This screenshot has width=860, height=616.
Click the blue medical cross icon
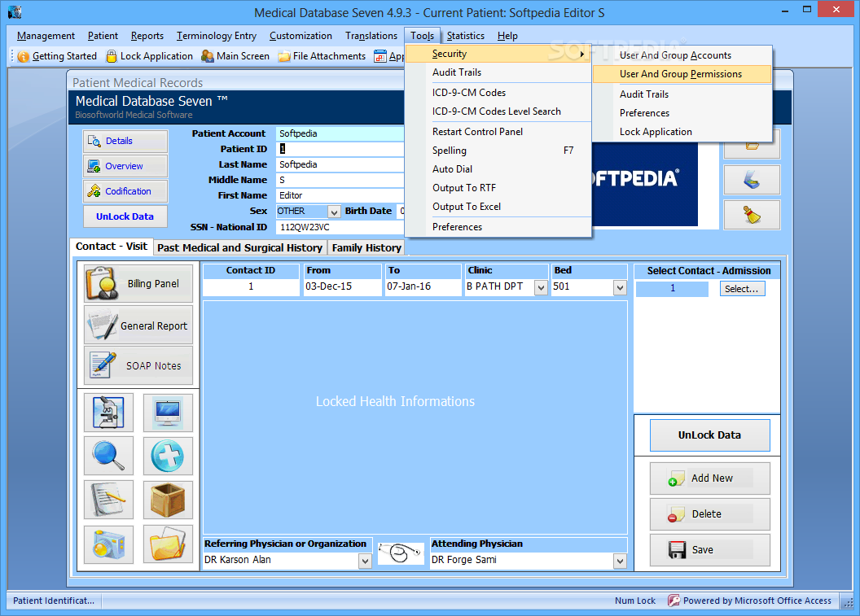(x=168, y=456)
